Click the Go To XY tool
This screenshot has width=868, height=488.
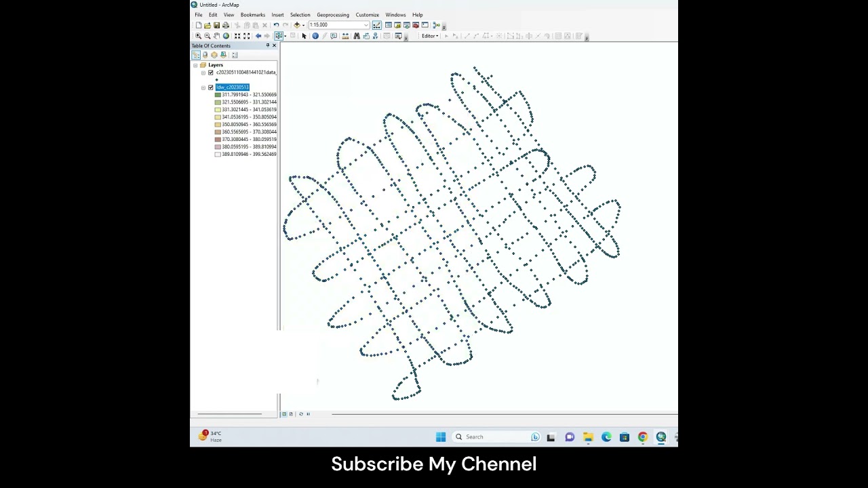click(375, 36)
